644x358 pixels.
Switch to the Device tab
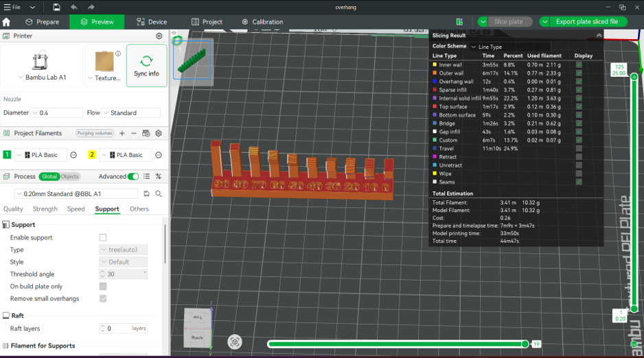coord(152,22)
